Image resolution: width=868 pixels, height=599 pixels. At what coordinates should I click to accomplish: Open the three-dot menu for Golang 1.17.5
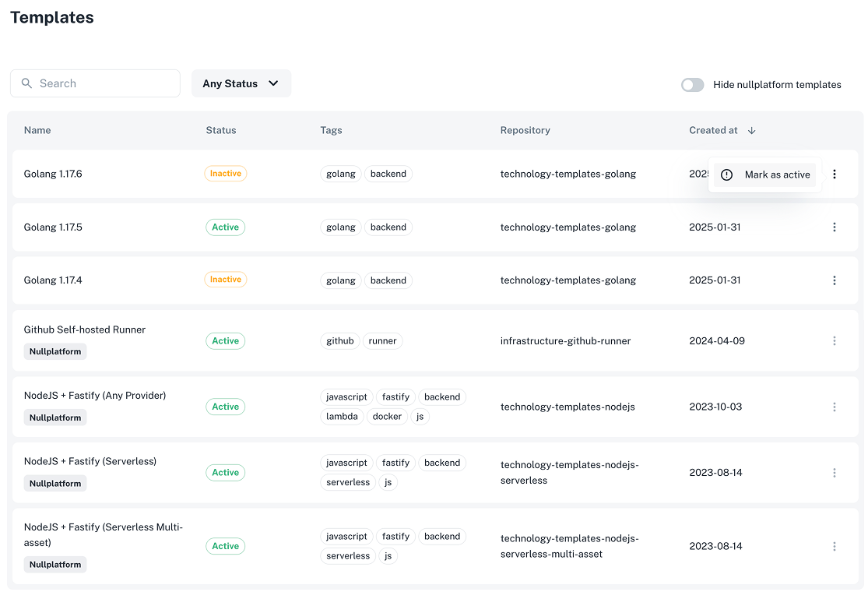click(834, 227)
